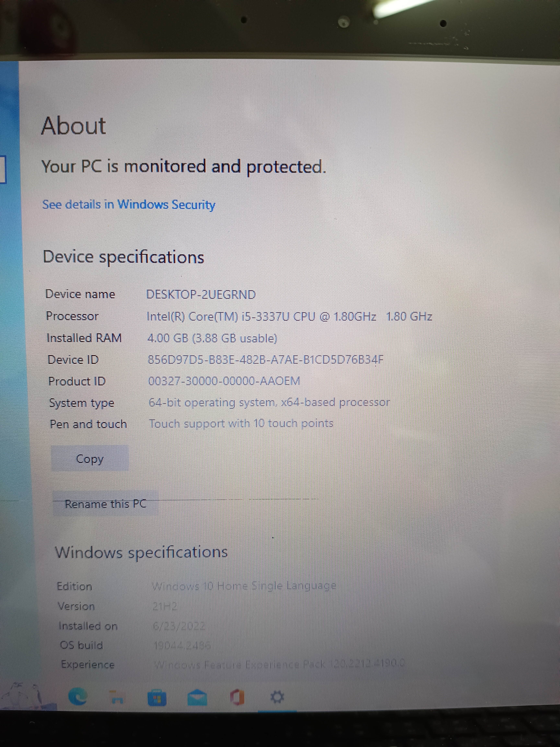Image resolution: width=560 pixels, height=747 pixels.
Task: Open See details in Windows Security link
Action: (129, 205)
